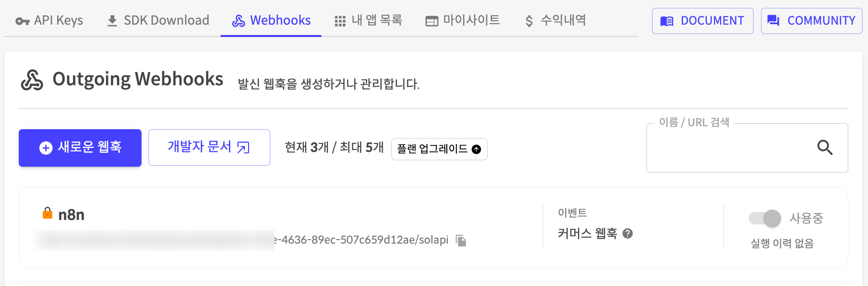
Task: Click the 플랜 업그레이드 button
Action: coord(439,149)
